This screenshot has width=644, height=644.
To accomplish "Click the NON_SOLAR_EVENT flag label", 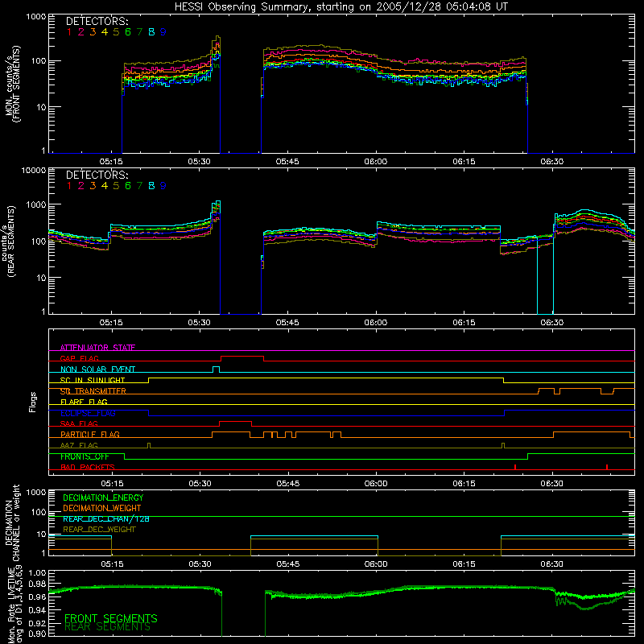I will tap(97, 369).
